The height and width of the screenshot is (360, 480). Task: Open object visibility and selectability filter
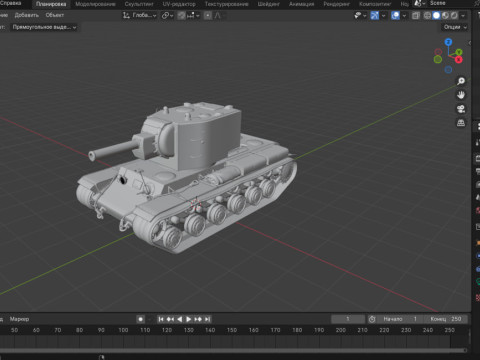(360, 15)
